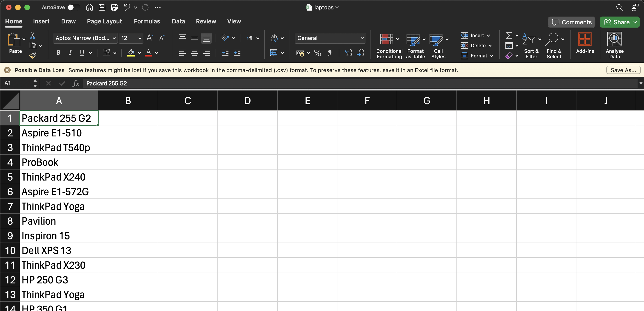Switch to the Formulas tab
Screen dimensions: 644x311
pos(147,21)
